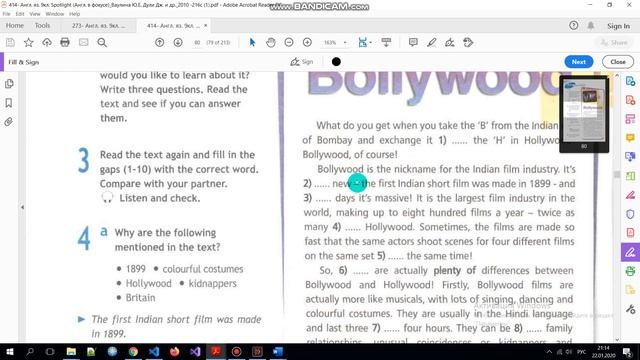This screenshot has height=360, width=640.
Task: Activate the Hand pan tool
Action: pyautogui.click(x=271, y=42)
